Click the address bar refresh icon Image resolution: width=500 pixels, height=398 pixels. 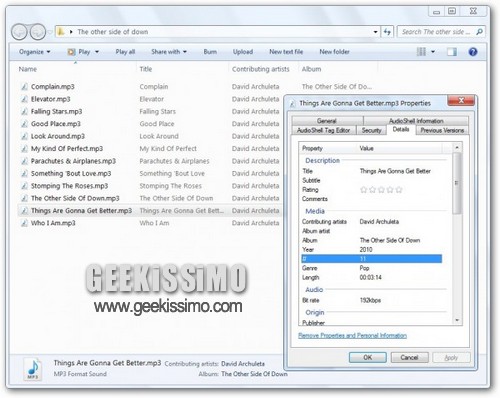387,32
